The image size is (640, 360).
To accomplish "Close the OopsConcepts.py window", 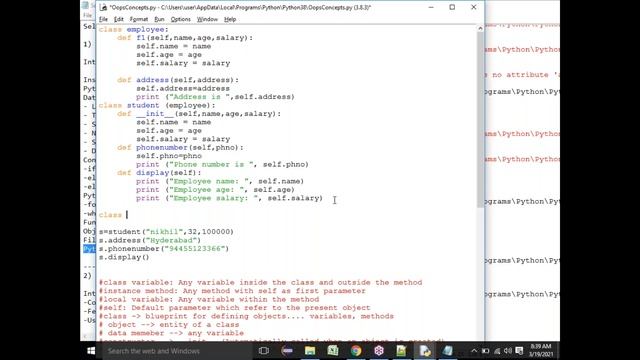I will (x=473, y=7).
